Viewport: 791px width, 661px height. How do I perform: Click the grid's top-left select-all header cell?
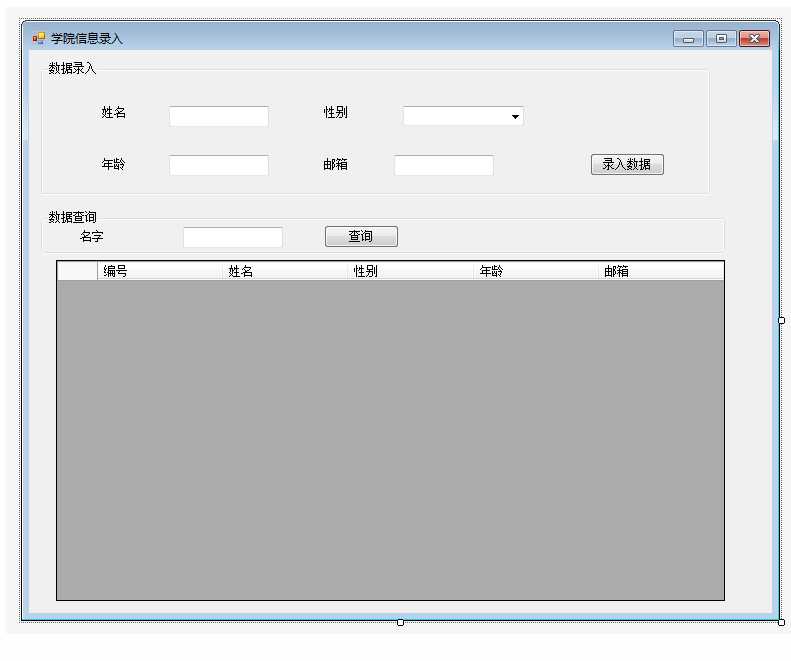[78, 271]
